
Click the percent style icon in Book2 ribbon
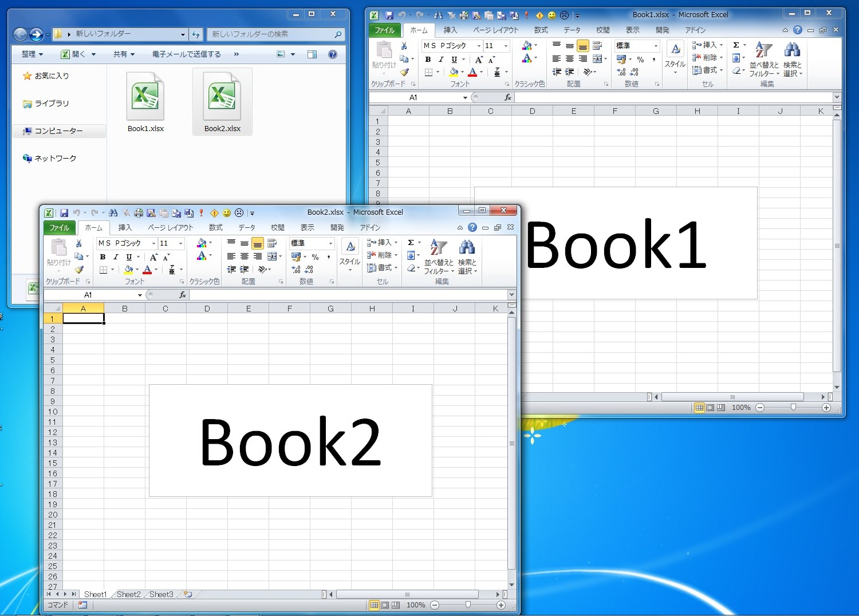pos(315,257)
